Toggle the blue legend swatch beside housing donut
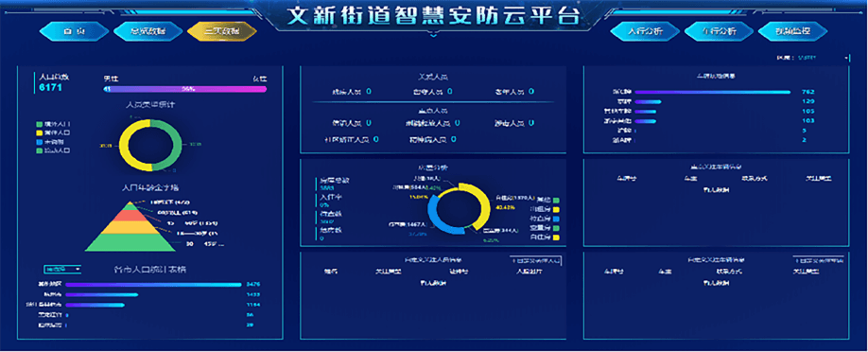 [x=556, y=219]
